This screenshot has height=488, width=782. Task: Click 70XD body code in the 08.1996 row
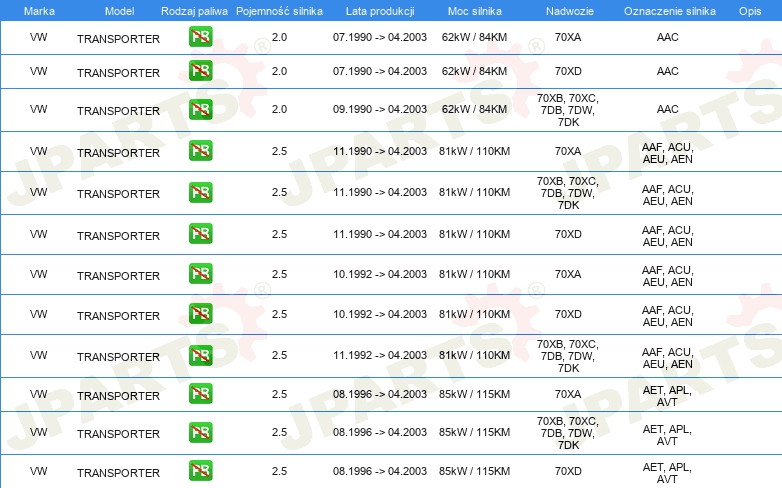coord(568,471)
